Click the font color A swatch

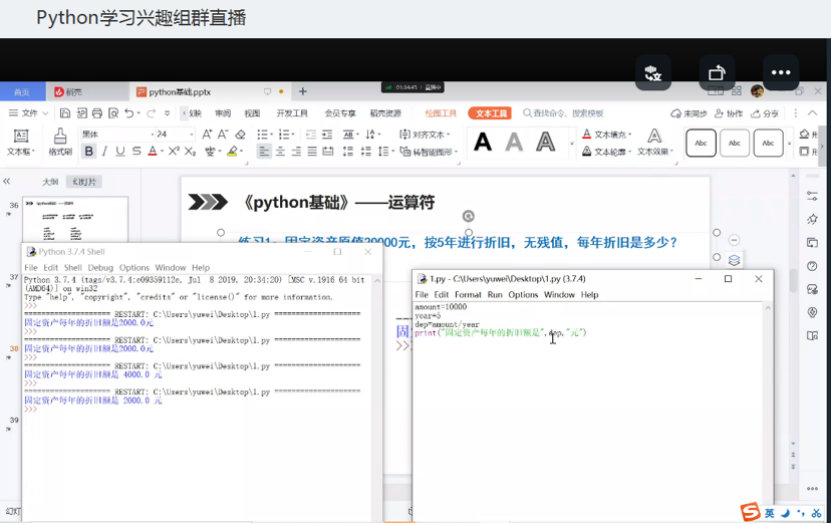[x=153, y=152]
